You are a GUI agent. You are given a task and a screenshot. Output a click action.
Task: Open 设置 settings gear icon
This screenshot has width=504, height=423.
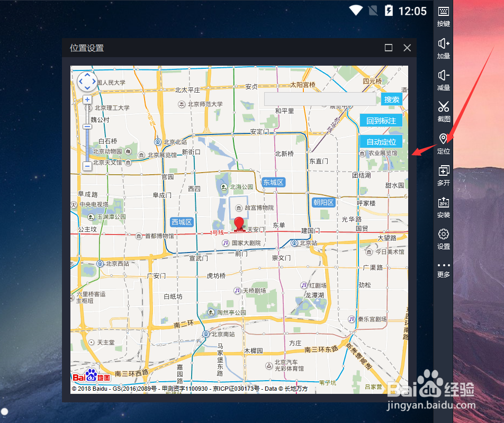[443, 238]
